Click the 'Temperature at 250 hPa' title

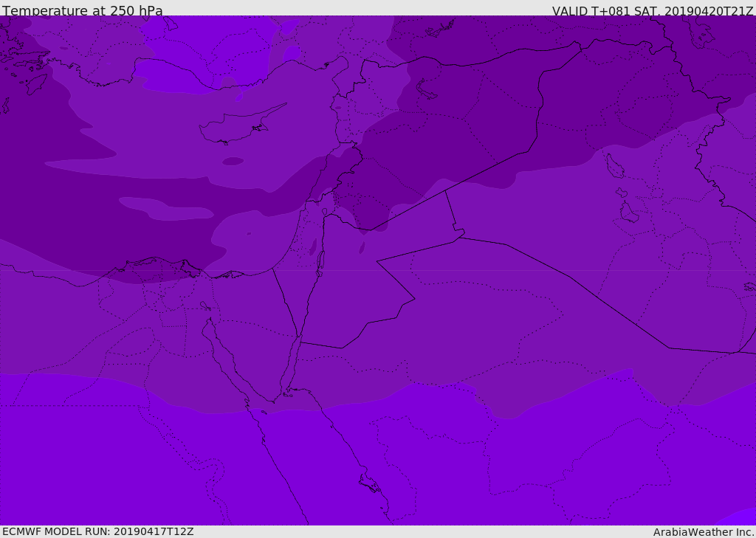pos(83,10)
